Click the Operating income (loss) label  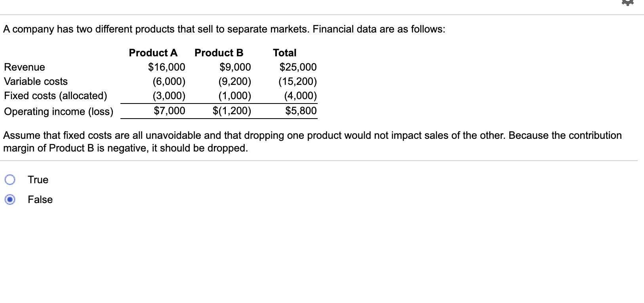(59, 111)
